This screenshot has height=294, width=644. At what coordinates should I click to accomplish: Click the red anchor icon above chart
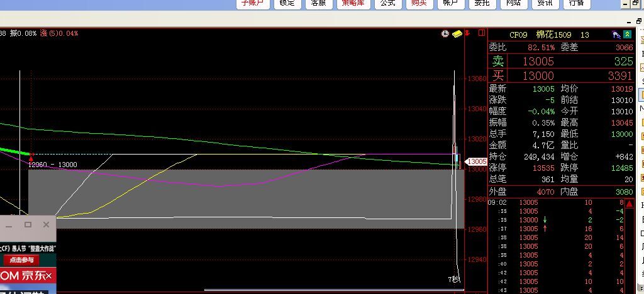467,33
